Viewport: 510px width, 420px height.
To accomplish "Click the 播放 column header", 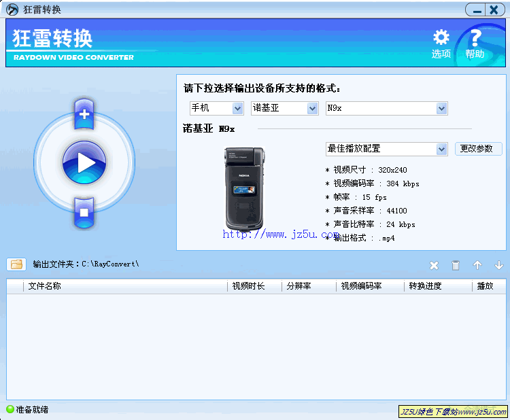I will tap(489, 286).
